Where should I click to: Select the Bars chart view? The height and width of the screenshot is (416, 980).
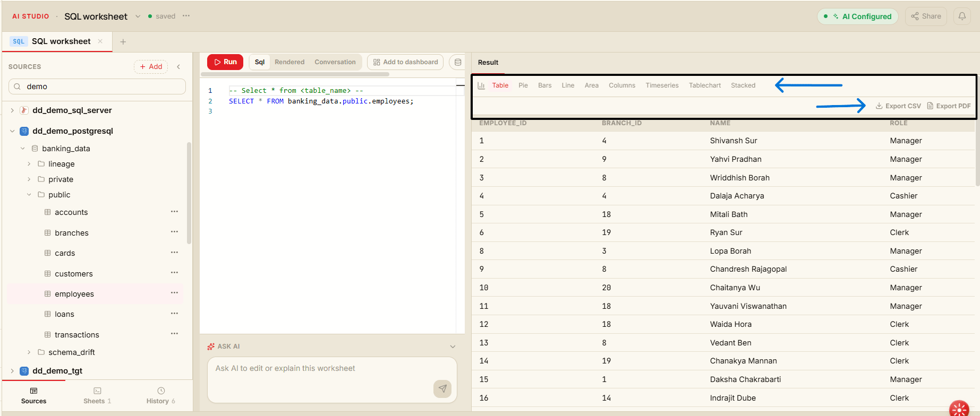pos(545,85)
